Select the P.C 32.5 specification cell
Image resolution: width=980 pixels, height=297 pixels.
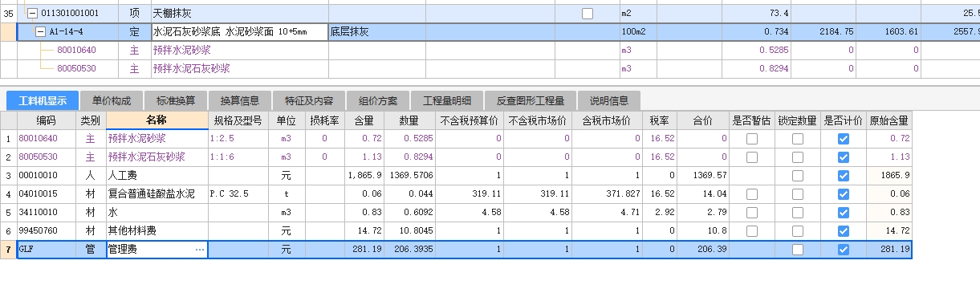pos(238,194)
